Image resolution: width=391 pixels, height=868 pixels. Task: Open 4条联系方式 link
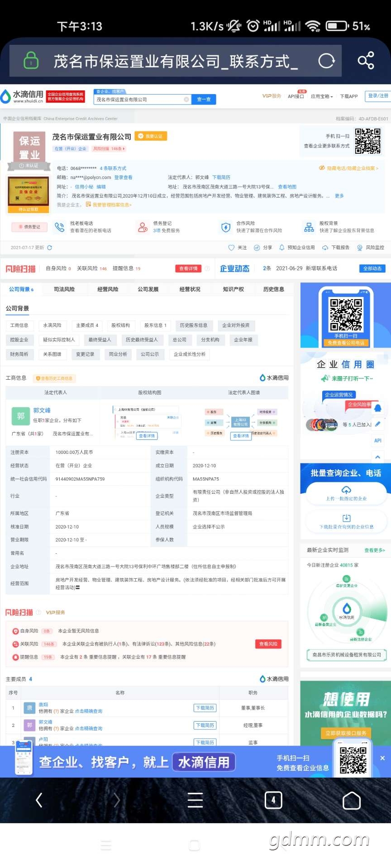pyautogui.click(x=113, y=168)
